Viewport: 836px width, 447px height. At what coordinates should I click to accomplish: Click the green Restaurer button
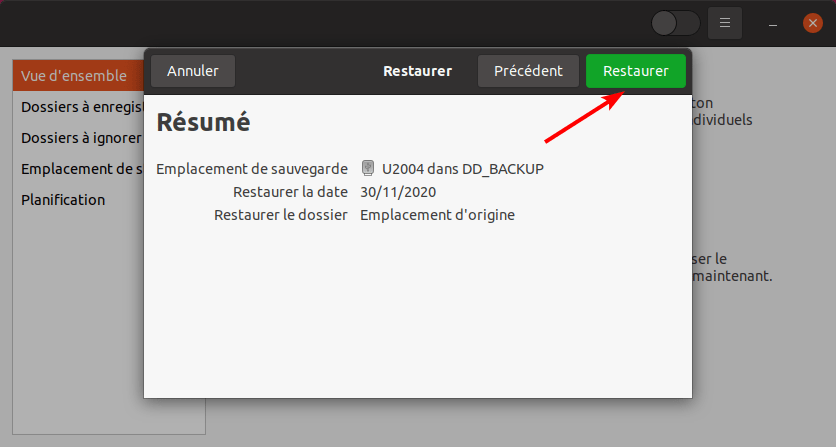coord(635,71)
